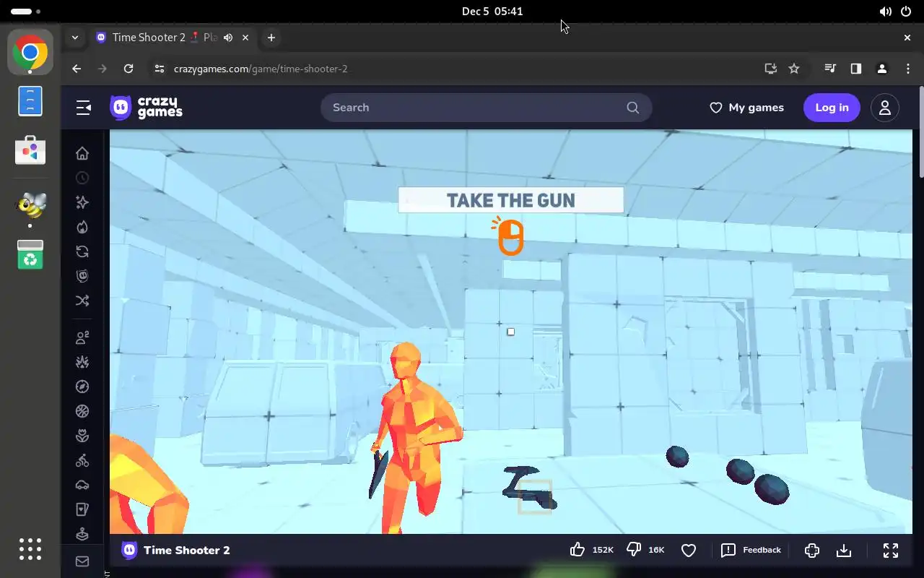
Task: Open a new browser tab
Action: click(271, 38)
